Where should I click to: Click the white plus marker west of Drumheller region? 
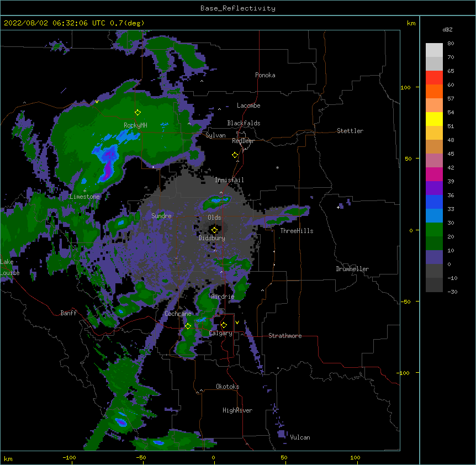coord(338,207)
